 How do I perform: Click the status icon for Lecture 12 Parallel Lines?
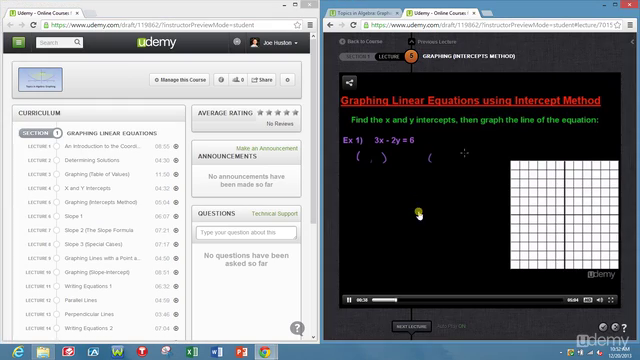click(176, 300)
